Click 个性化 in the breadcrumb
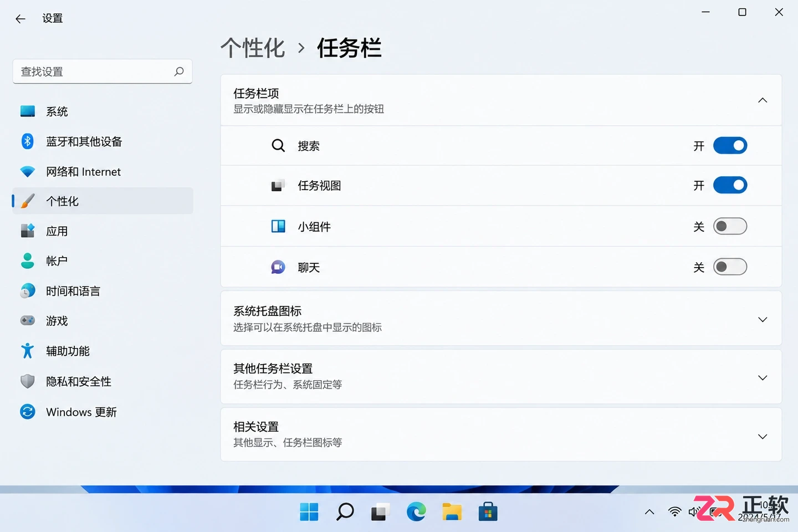Image resolution: width=798 pixels, height=532 pixels. (x=253, y=48)
